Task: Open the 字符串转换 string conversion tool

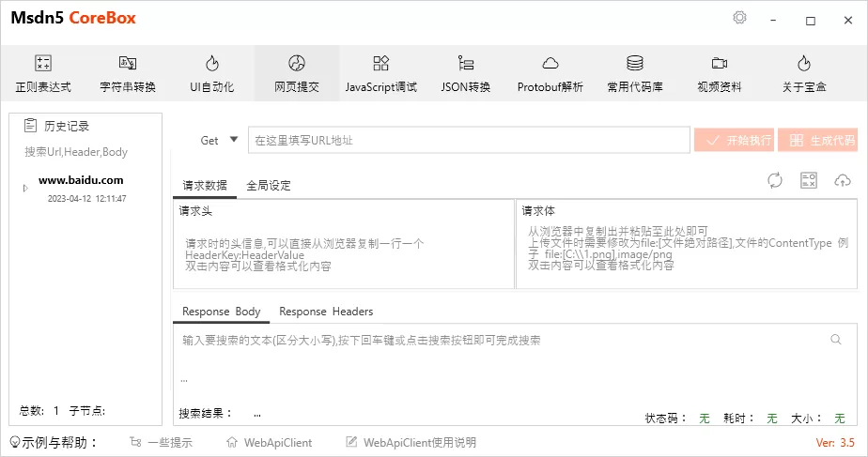Action: click(128, 73)
